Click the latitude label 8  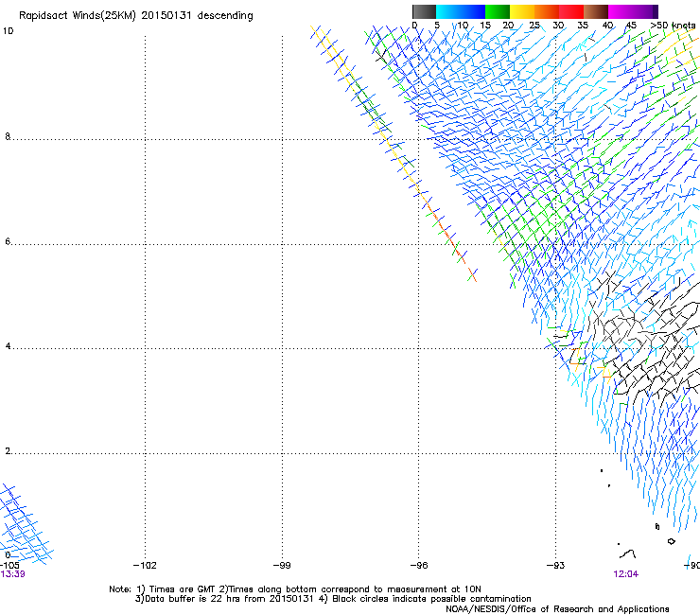[x=8, y=136]
